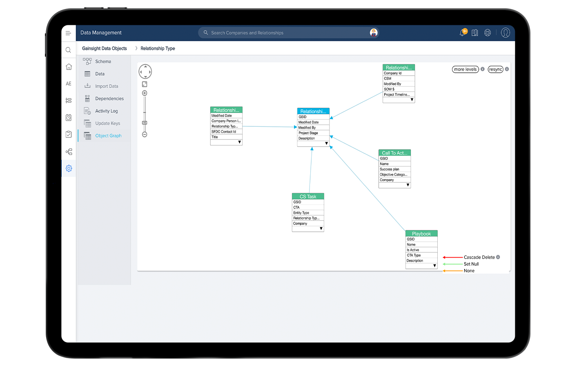588x368 pixels.
Task: Expand the CS Task field list
Action: [x=321, y=229]
